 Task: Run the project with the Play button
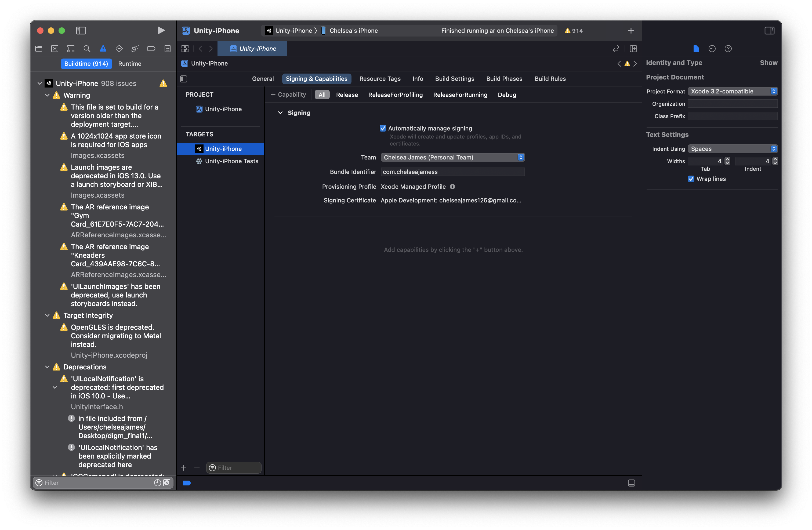click(161, 31)
